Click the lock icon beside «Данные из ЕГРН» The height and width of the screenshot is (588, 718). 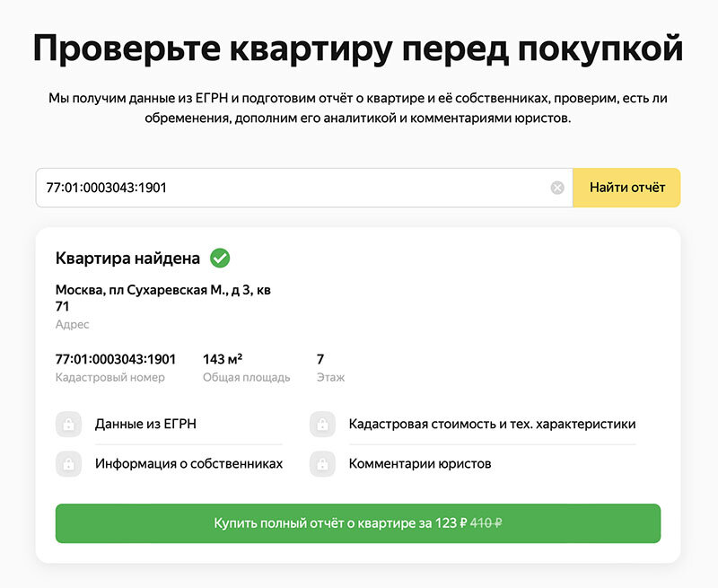68,424
